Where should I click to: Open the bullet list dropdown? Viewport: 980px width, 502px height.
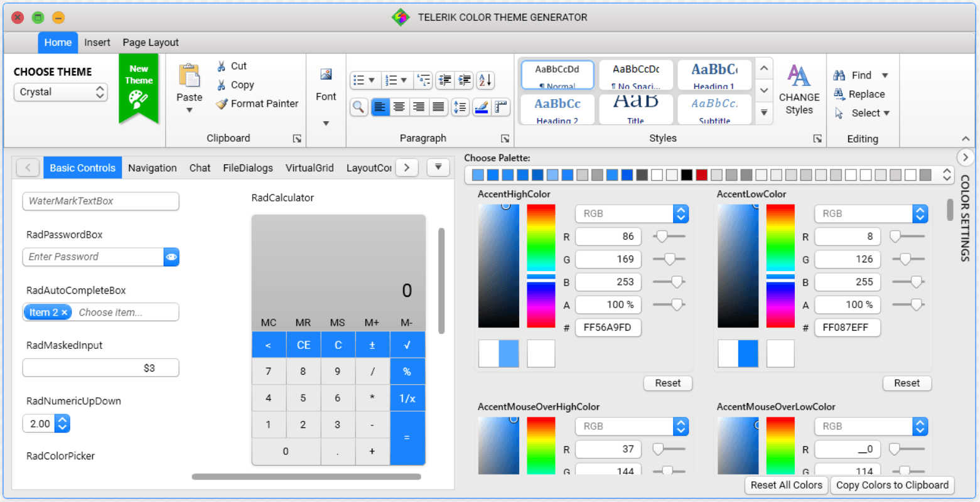click(372, 80)
